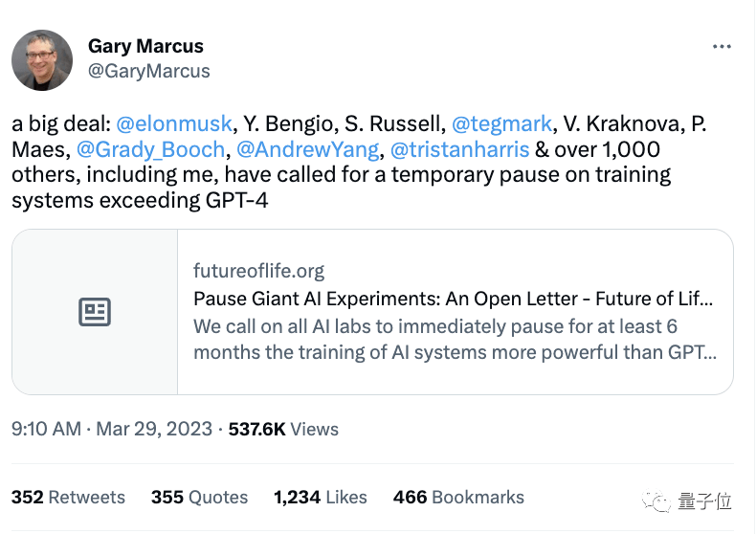
Task: Open the @Grady_Booch mention link
Action: pyautogui.click(x=150, y=149)
